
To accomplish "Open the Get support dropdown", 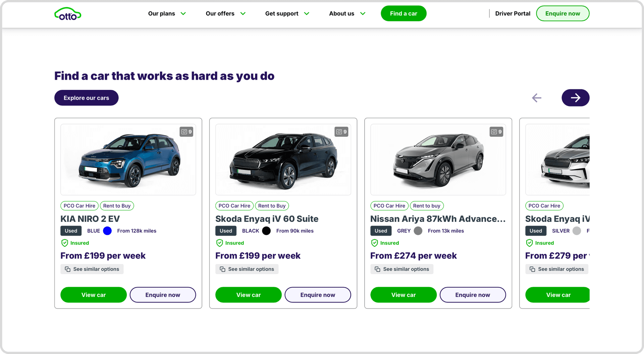I will pos(287,14).
